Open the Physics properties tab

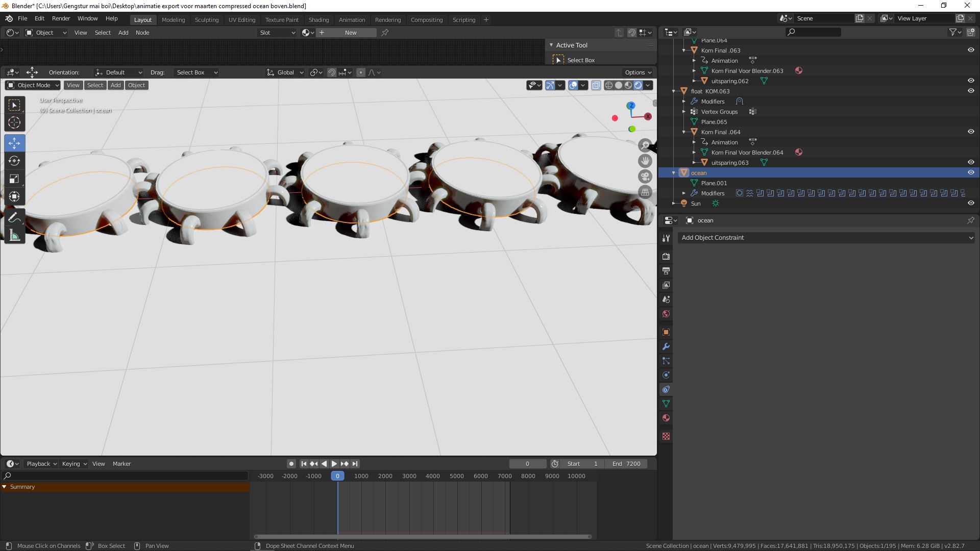point(666,375)
